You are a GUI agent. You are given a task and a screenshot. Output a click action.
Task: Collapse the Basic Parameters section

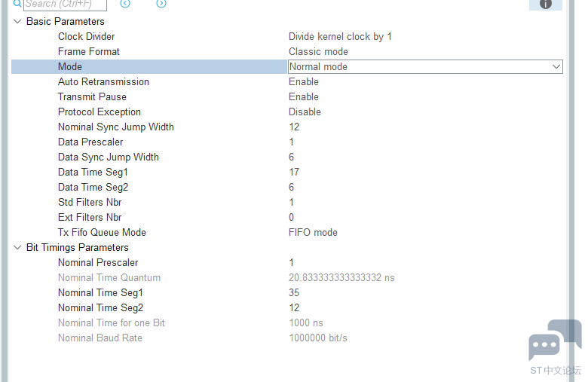(x=17, y=21)
